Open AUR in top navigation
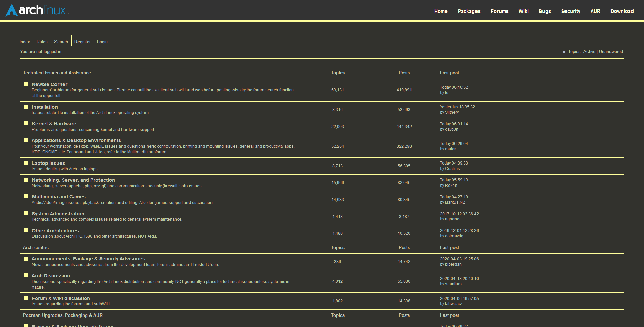The height and width of the screenshot is (327, 644). (x=595, y=11)
